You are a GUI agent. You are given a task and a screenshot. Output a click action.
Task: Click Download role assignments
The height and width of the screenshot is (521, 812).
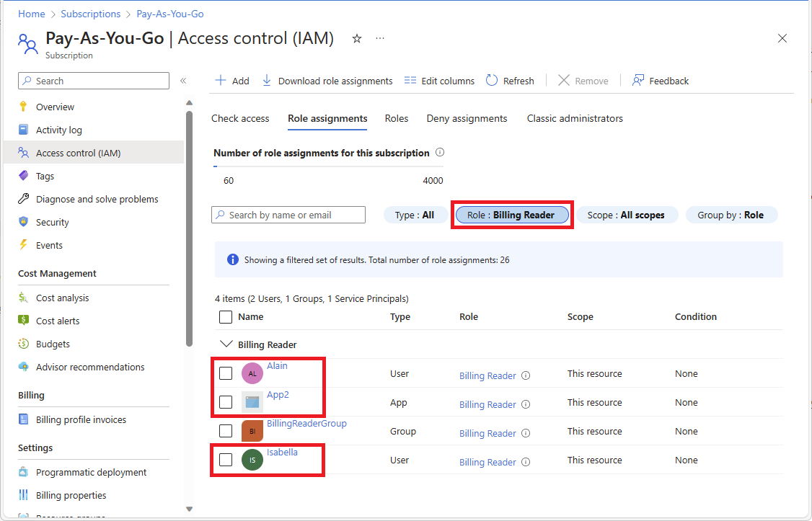pos(327,81)
